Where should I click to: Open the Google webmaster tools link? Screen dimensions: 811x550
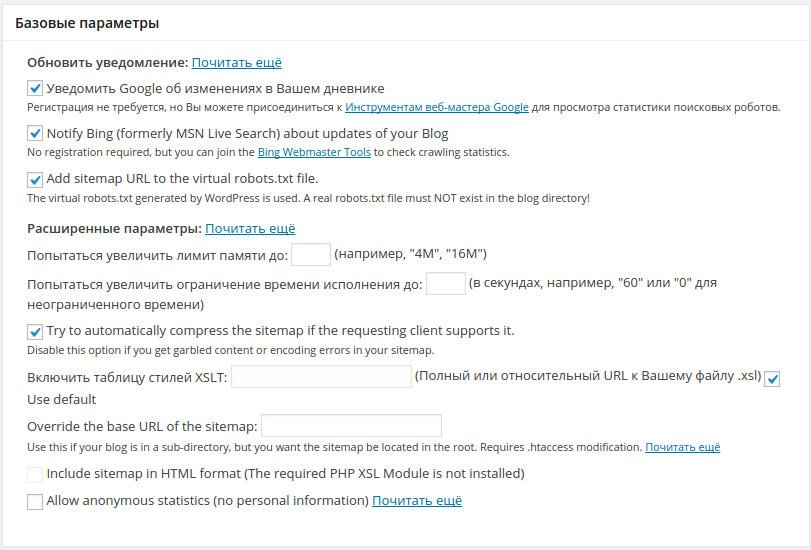pyautogui.click(x=437, y=107)
